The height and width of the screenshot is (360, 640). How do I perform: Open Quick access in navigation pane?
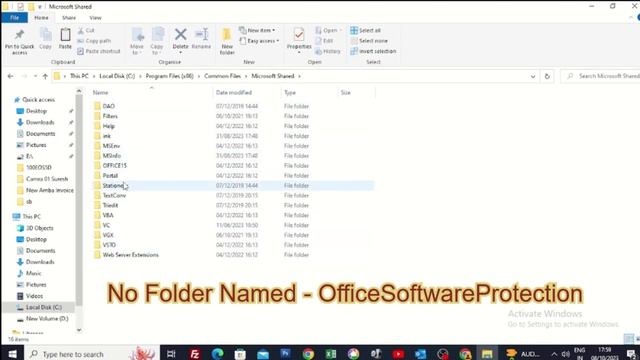(38, 100)
